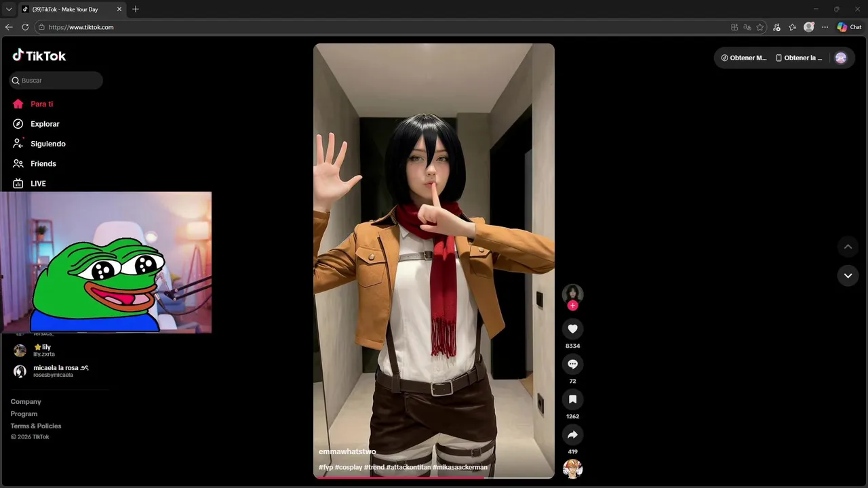Open the Copilot Chat button
The image size is (868, 488).
pos(849,27)
